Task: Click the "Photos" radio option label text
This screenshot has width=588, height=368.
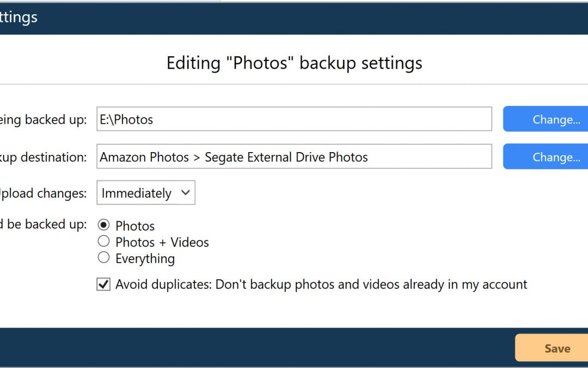Action: tap(135, 226)
